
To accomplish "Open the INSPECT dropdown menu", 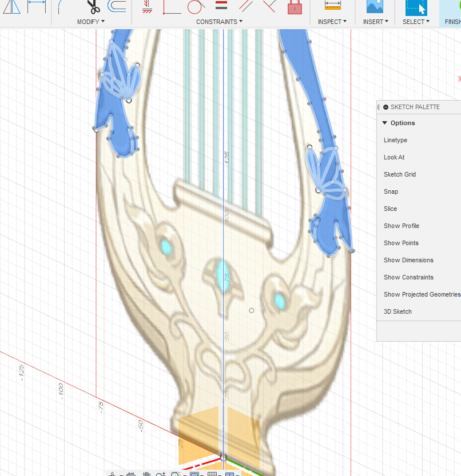I will [x=332, y=22].
